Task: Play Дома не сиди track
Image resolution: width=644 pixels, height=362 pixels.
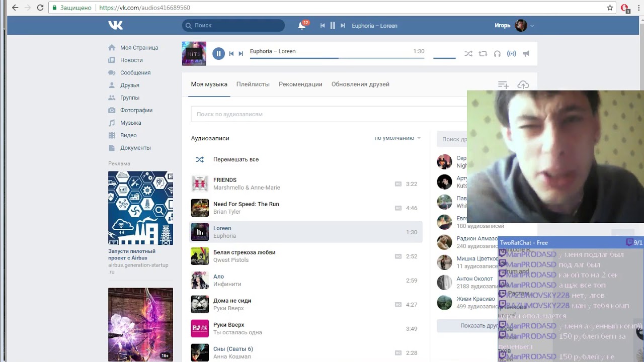Action: (306, 305)
